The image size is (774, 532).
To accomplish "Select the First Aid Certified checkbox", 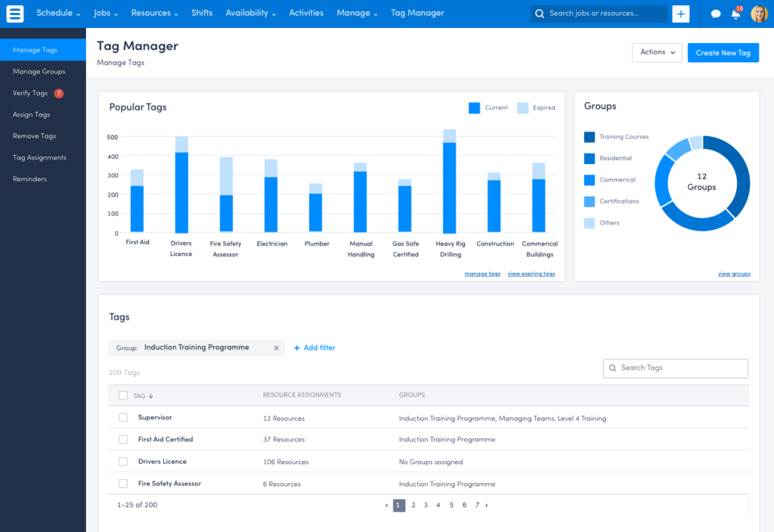I will [123, 439].
